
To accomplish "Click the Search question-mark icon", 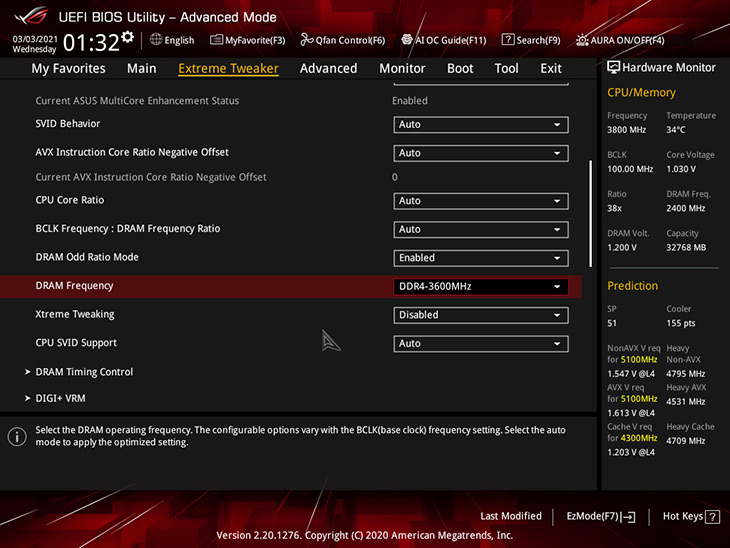I will click(x=507, y=40).
